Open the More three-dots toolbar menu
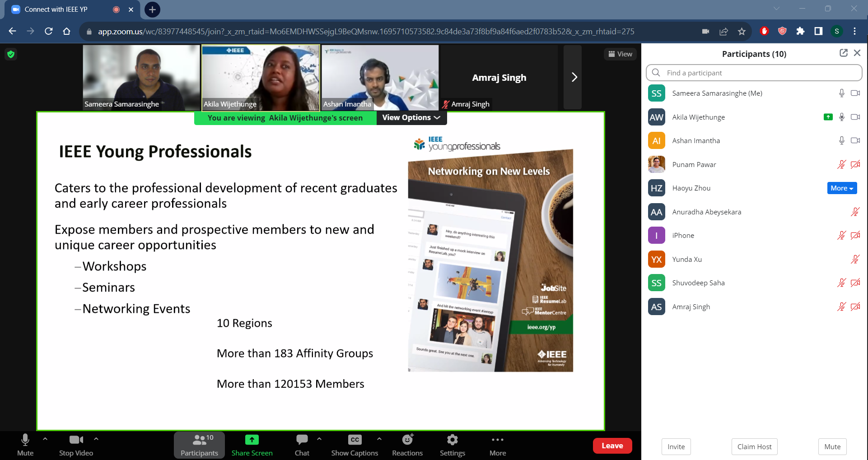This screenshot has height=460, width=868. 497,440
